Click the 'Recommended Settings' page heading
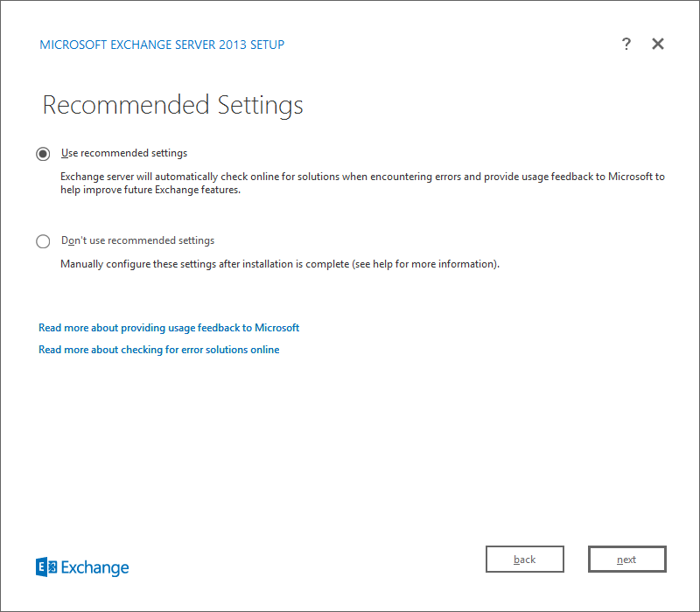Image resolution: width=700 pixels, height=612 pixels. point(172,105)
